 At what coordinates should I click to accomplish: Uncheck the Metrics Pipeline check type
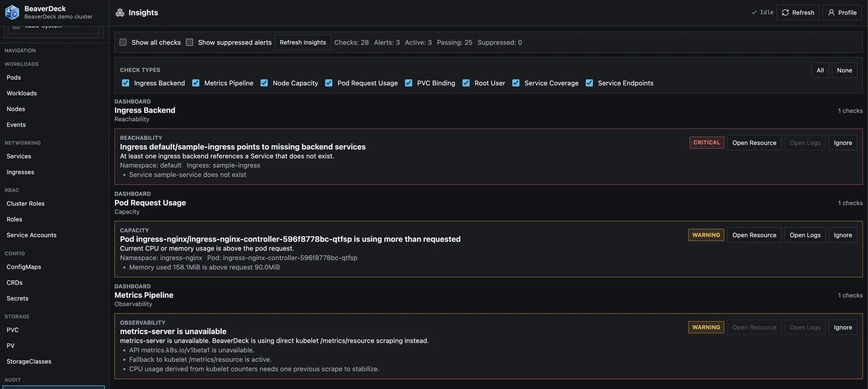196,83
